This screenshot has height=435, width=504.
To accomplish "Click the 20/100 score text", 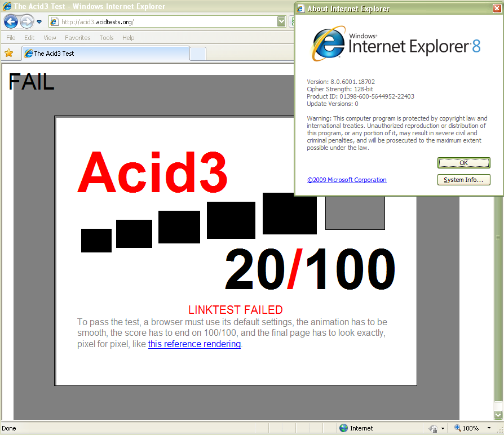I will point(310,269).
